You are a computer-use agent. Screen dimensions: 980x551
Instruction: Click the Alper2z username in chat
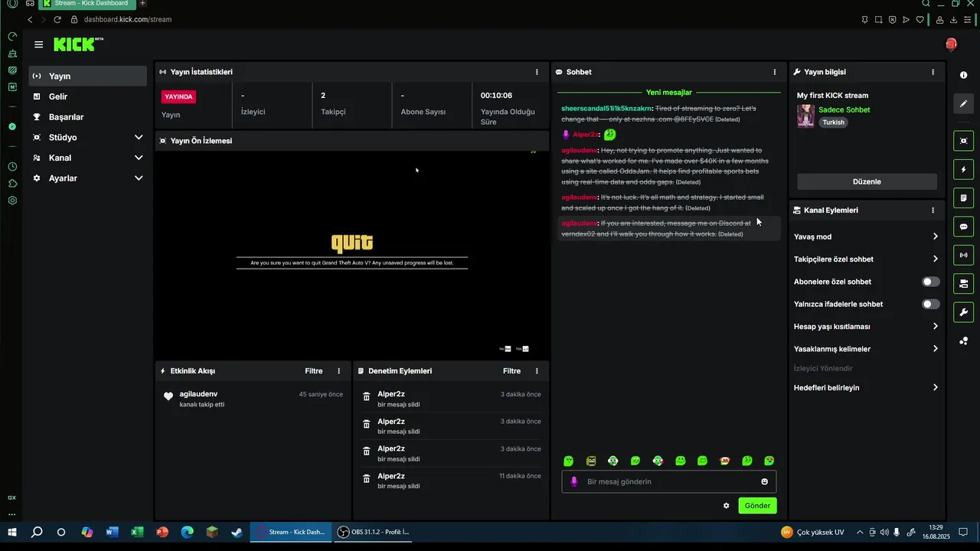click(x=585, y=135)
